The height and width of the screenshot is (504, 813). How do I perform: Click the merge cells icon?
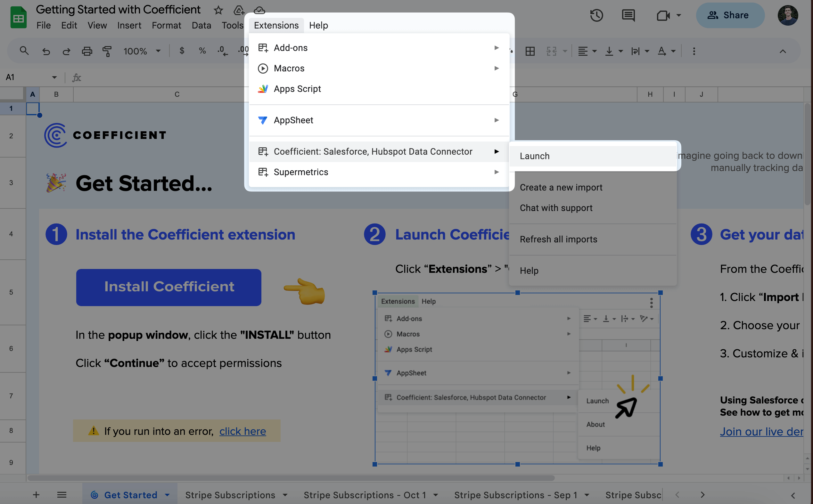[552, 51]
